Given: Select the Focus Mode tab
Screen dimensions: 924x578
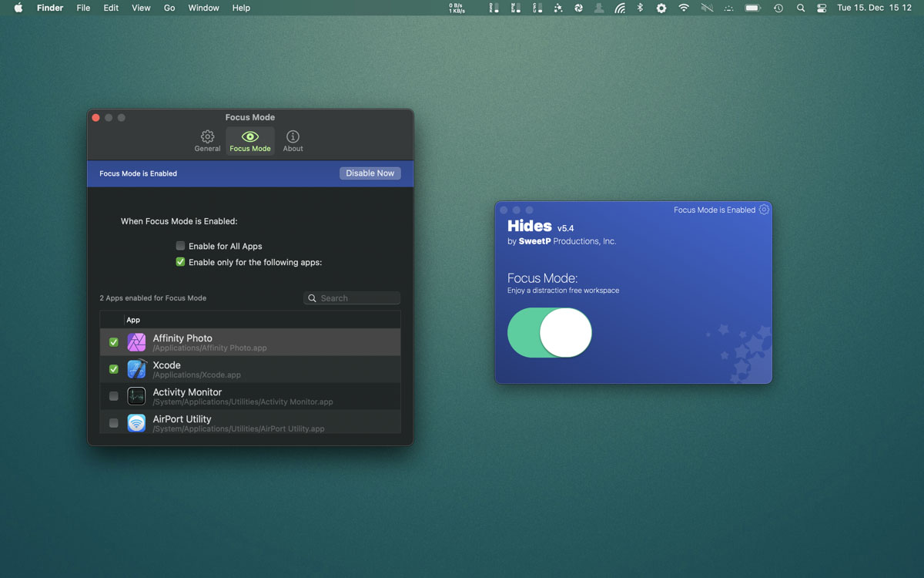Looking at the screenshot, I should [x=250, y=141].
